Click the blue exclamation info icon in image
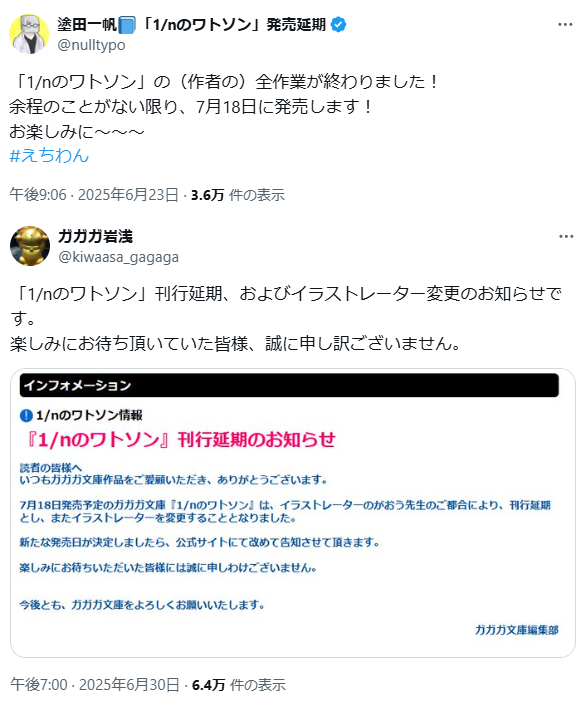The width and height of the screenshot is (586, 707). (26, 415)
